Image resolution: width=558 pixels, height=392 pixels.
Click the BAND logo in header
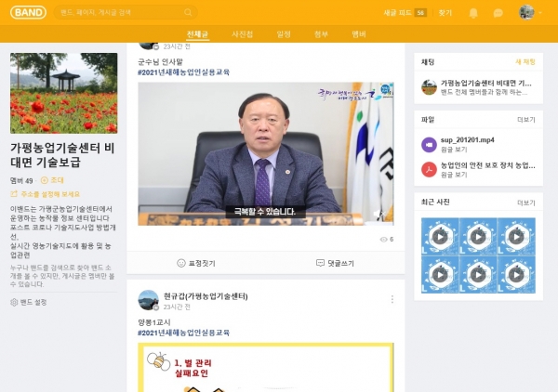coord(28,13)
